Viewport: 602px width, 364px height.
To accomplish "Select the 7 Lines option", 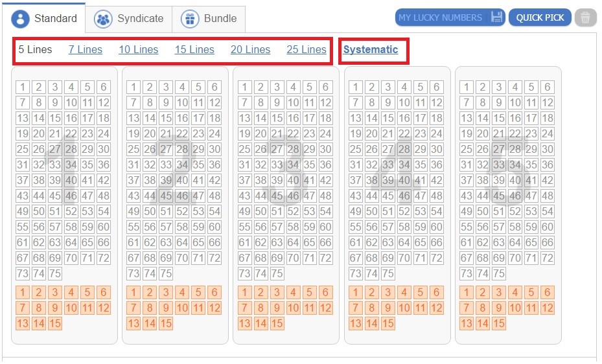I will (86, 49).
